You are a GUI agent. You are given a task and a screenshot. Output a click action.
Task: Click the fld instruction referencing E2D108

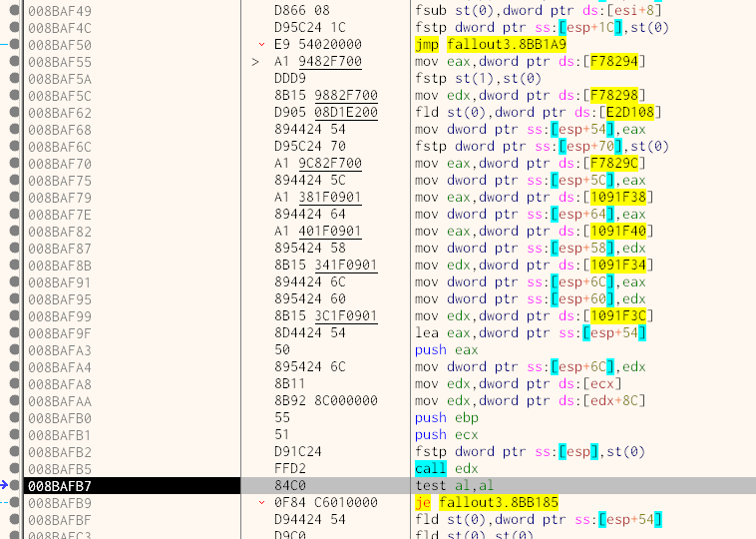click(x=538, y=113)
